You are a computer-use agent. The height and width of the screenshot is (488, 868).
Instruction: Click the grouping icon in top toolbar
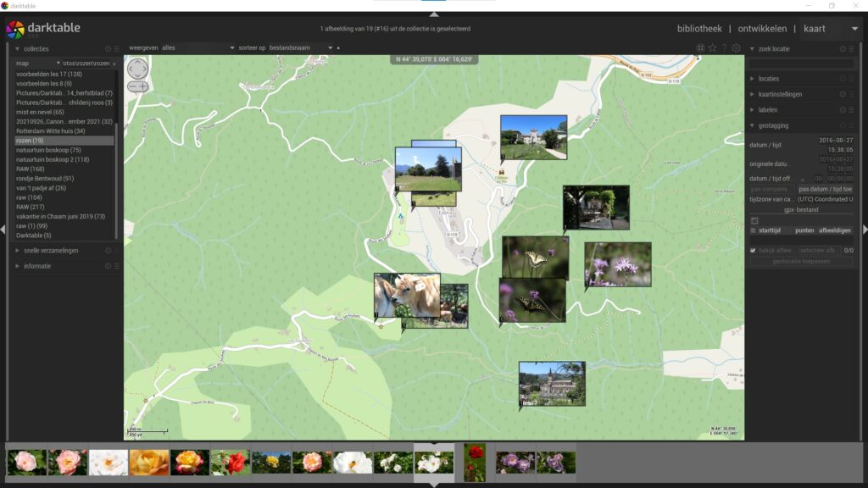pyautogui.click(x=700, y=48)
